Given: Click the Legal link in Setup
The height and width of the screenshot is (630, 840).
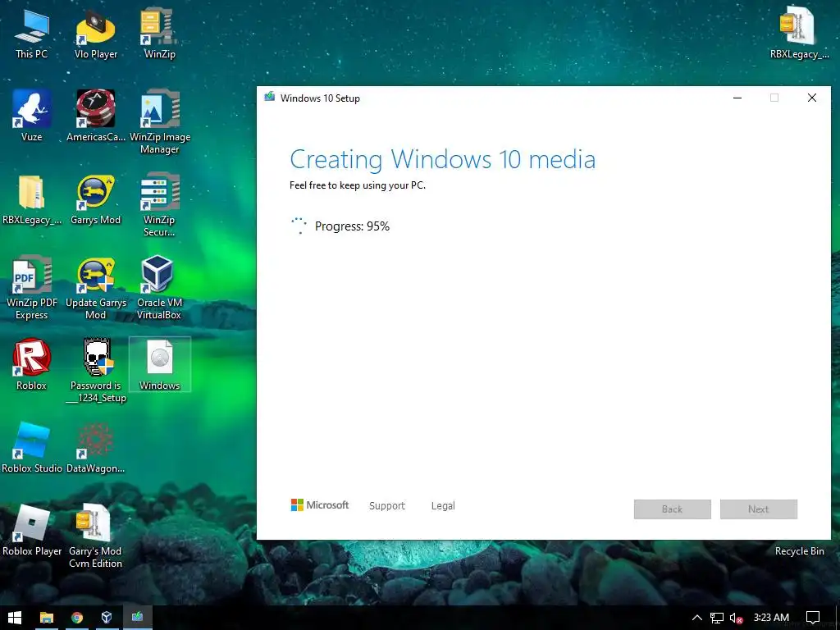Looking at the screenshot, I should (443, 505).
